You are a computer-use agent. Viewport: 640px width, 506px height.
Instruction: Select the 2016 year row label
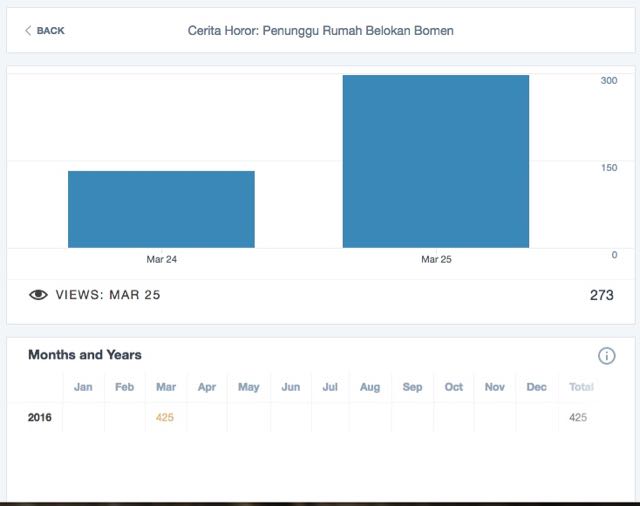pos(40,417)
